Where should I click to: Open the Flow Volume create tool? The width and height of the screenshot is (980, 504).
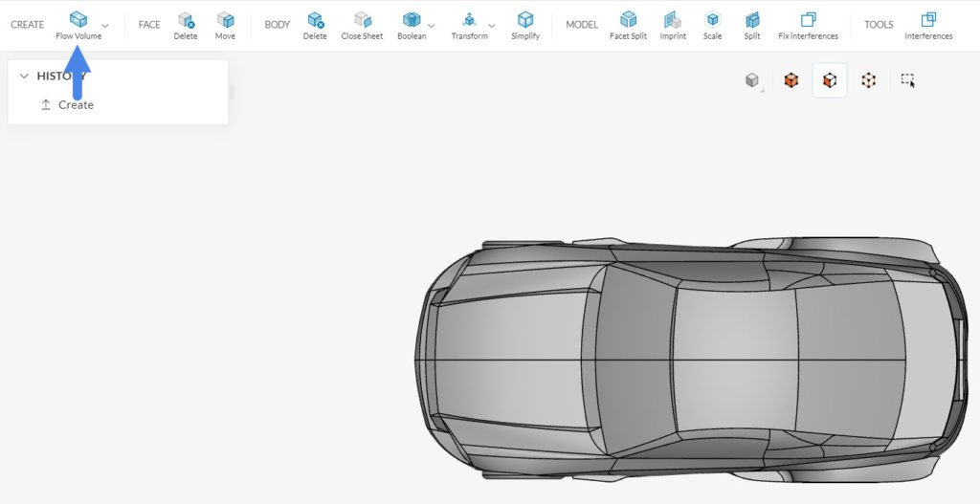(x=78, y=26)
